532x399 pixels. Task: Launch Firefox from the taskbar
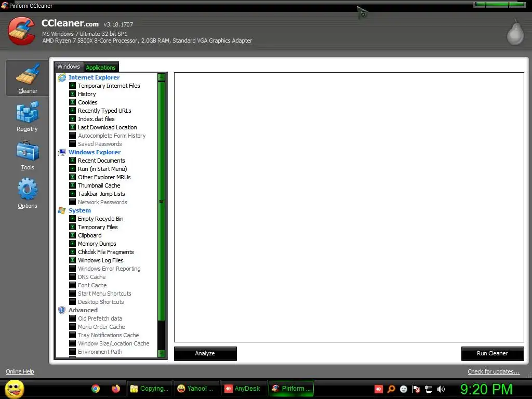116,389
